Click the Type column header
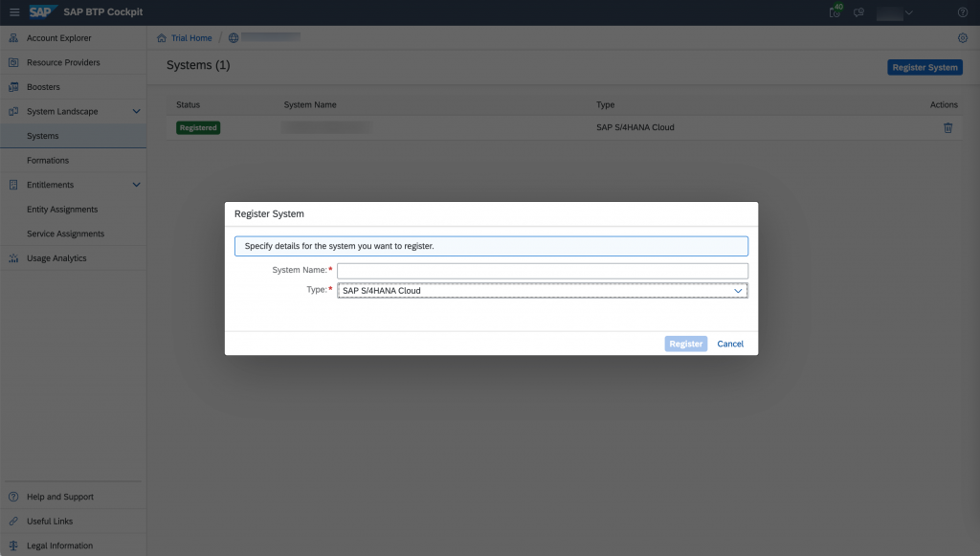This screenshot has width=980, height=556. tap(605, 105)
